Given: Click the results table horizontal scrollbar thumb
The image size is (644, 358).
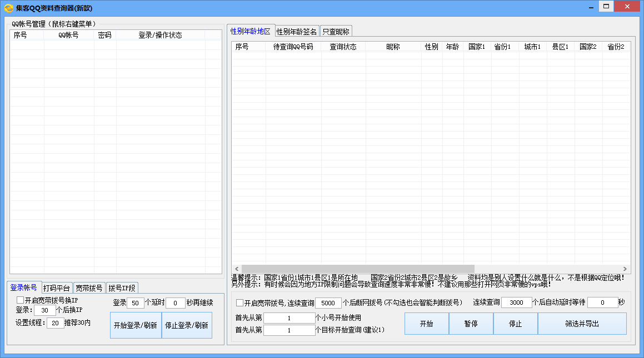Looking at the screenshot, I should [x=358, y=269].
